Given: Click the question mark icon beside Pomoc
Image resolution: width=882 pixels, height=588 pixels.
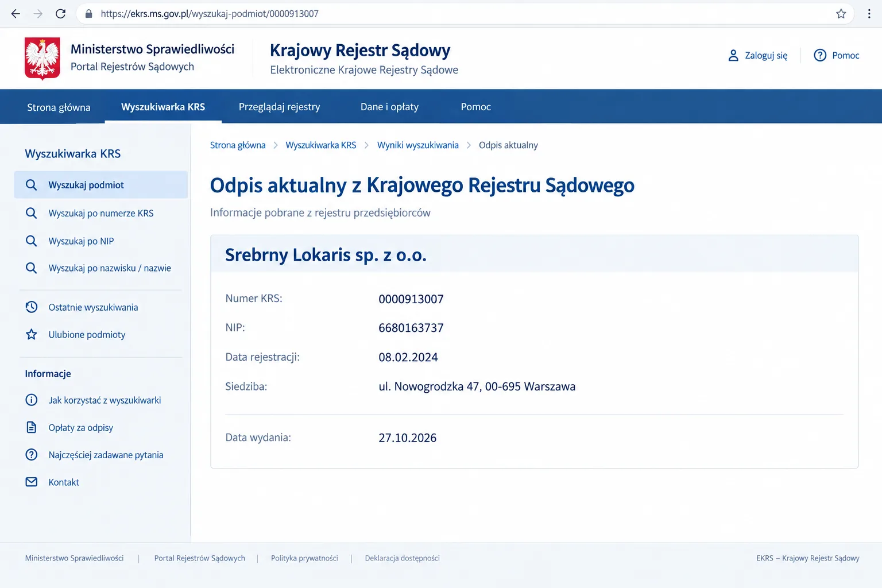Looking at the screenshot, I should [x=820, y=56].
